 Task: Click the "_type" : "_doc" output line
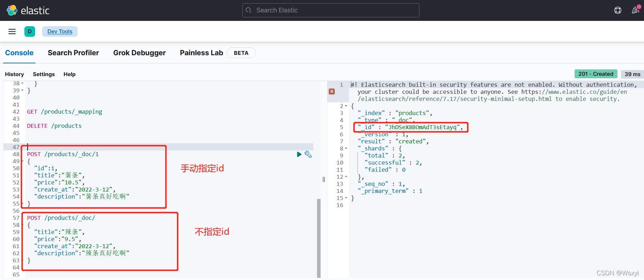coord(386,120)
